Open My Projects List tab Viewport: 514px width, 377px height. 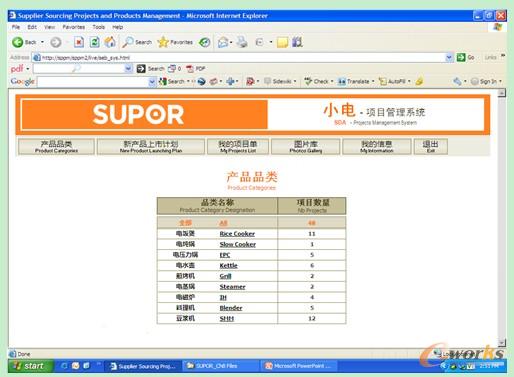(x=238, y=147)
